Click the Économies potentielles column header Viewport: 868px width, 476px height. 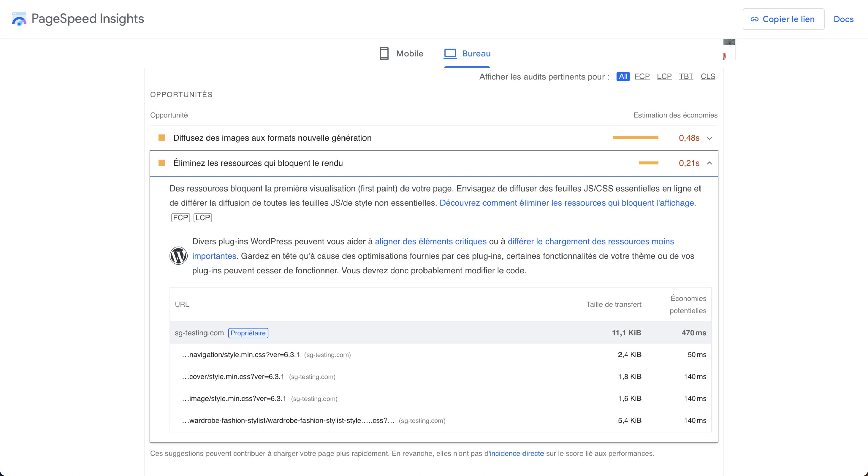point(688,305)
